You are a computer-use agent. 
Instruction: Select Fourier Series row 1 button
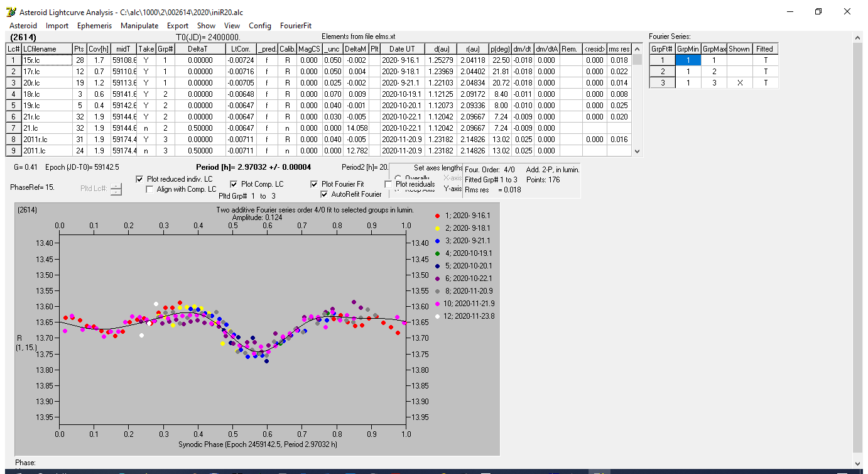[662, 60]
